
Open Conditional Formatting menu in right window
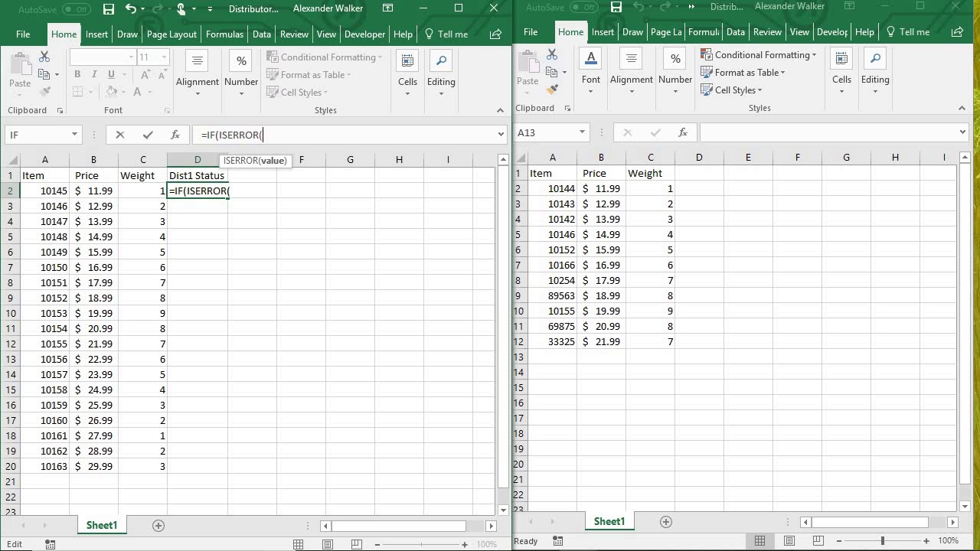[759, 55]
